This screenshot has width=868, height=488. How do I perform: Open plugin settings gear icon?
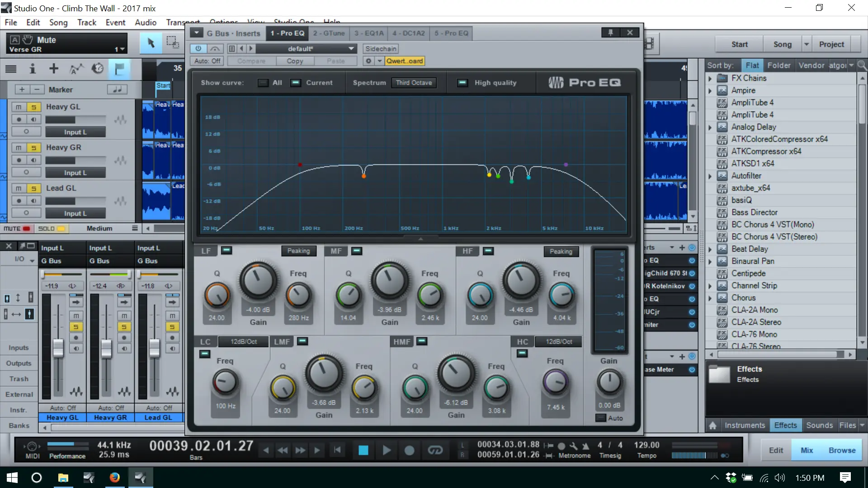click(x=369, y=61)
